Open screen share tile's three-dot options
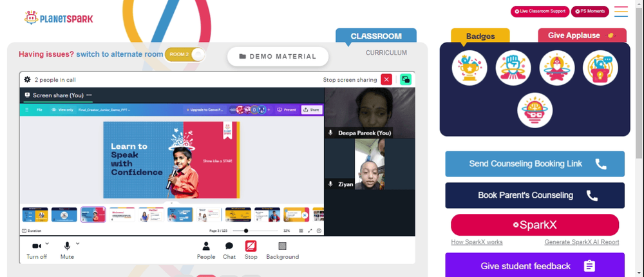The height and width of the screenshot is (277, 644). click(x=89, y=95)
